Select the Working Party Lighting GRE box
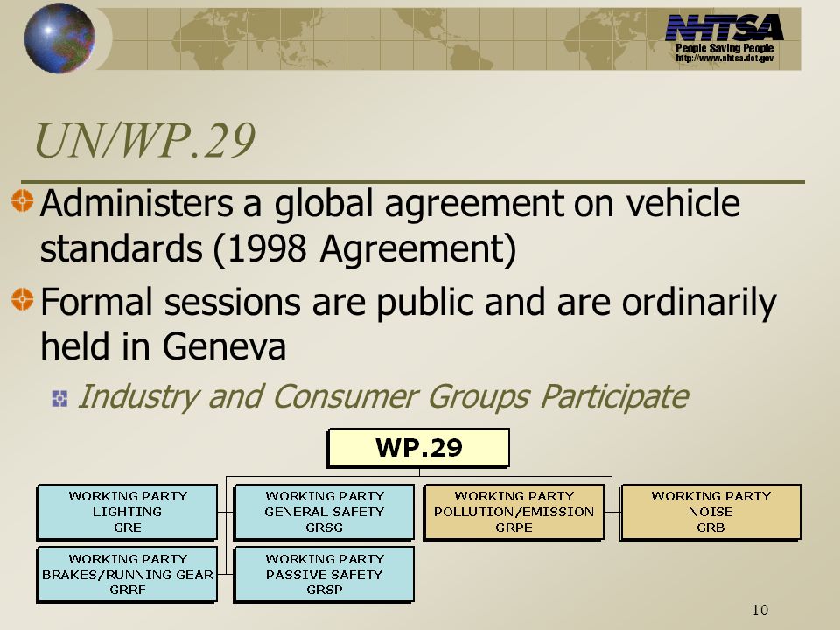The width and height of the screenshot is (840, 630). (128, 512)
